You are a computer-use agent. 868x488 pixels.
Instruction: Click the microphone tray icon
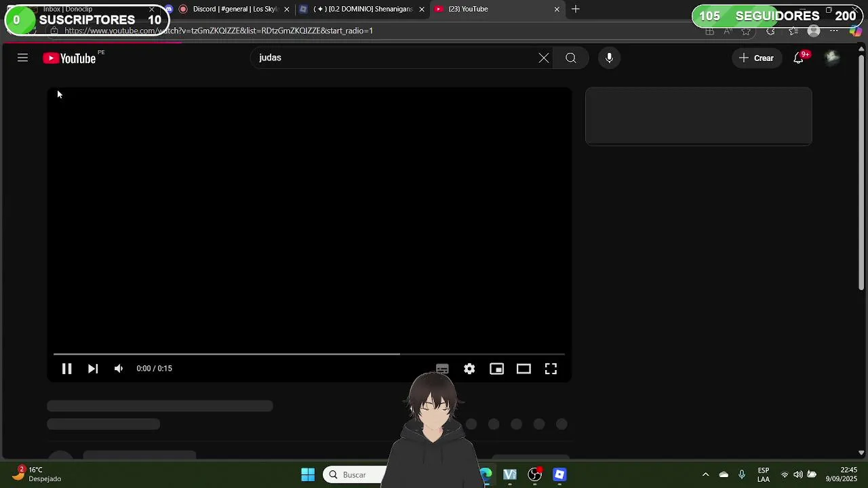[742, 474]
